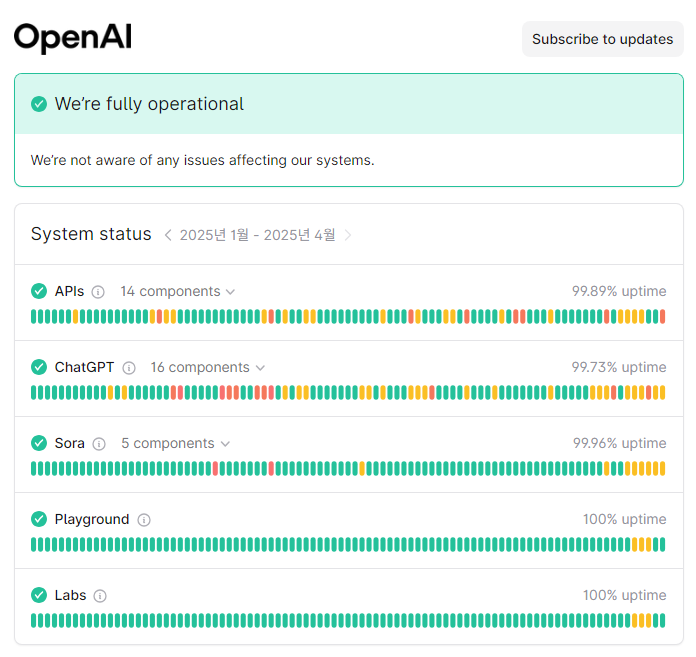Click the ChatGPT status check icon
This screenshot has height=657, width=696.
(39, 367)
